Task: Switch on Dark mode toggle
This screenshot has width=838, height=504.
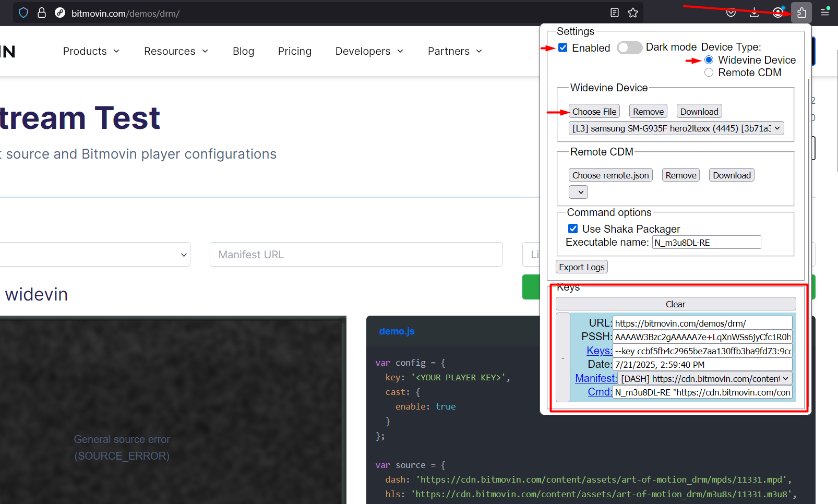Action: tap(629, 47)
